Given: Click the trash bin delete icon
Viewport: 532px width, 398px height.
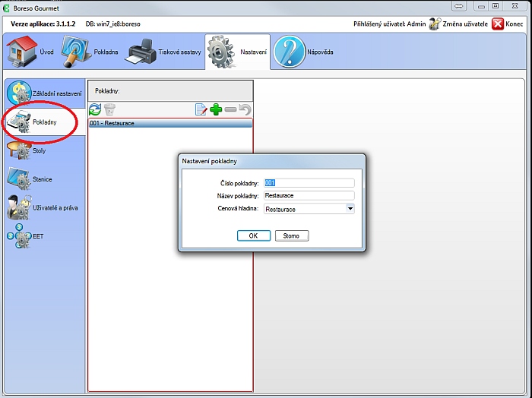Looking at the screenshot, I should [x=109, y=110].
